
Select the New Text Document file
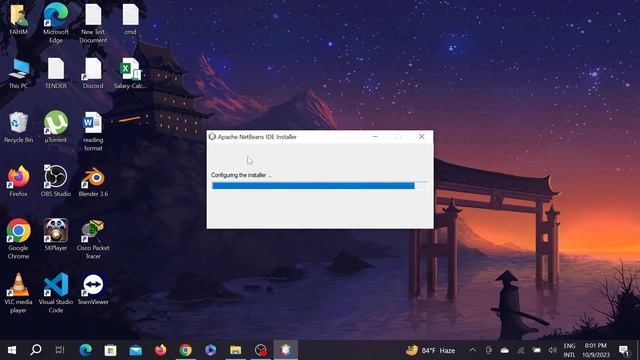[x=93, y=24]
